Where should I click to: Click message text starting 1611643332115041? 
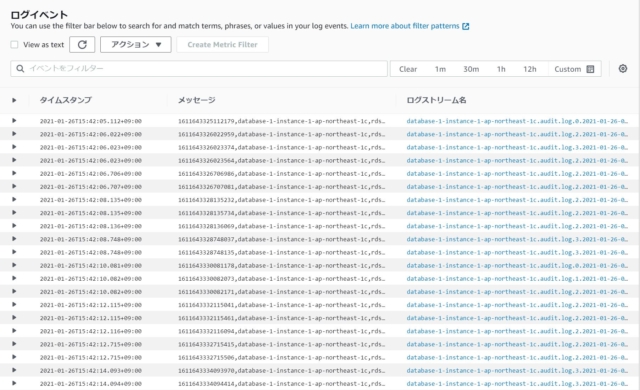[x=281, y=305]
